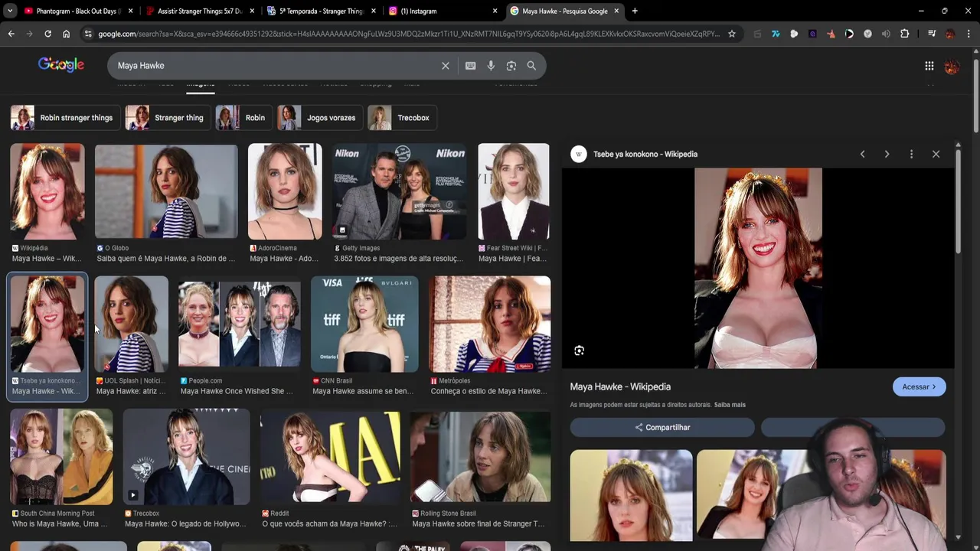Open the media controls playlist icon

coord(932,34)
